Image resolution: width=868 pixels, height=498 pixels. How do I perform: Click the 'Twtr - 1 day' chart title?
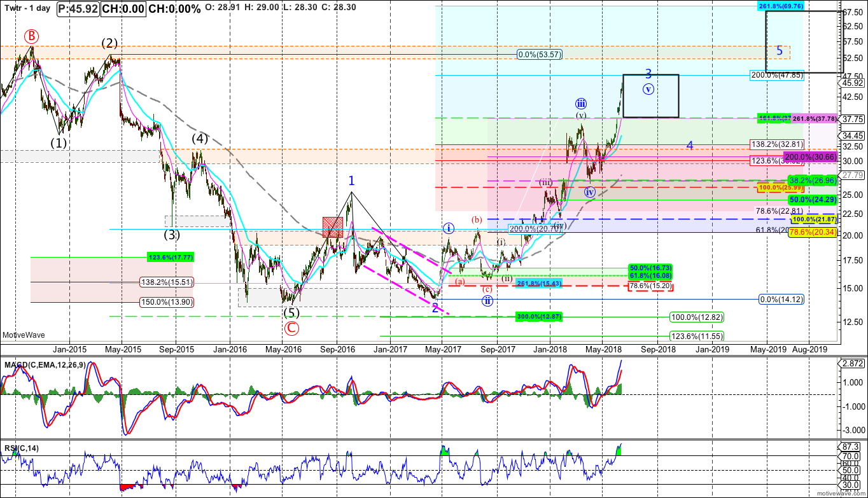point(27,9)
